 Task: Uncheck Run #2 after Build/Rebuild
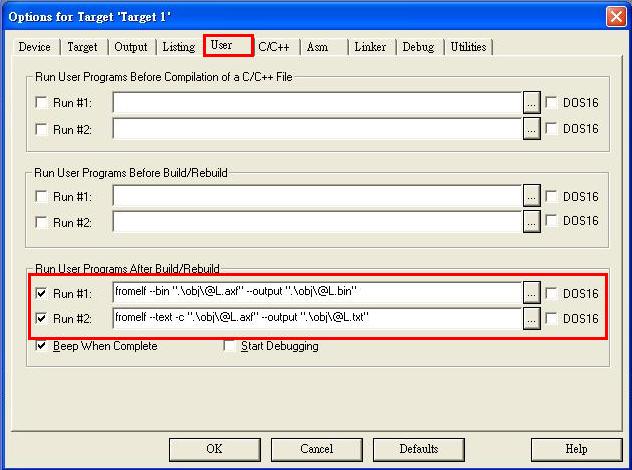(42, 318)
